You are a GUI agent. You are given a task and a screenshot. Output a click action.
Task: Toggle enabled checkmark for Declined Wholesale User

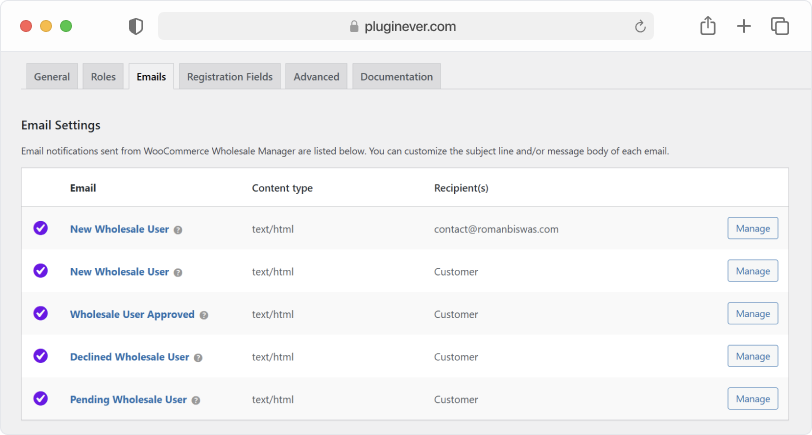tap(41, 356)
